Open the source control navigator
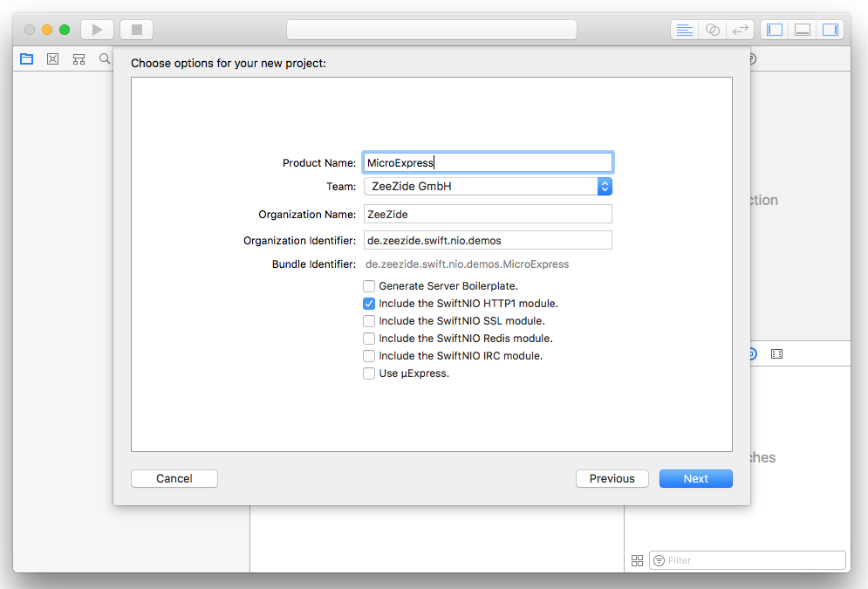The width and height of the screenshot is (868, 589). [x=52, y=58]
